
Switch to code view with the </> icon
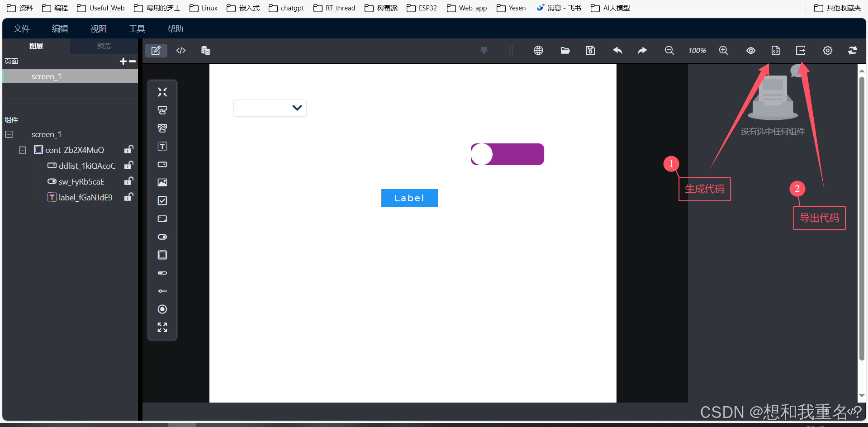(180, 50)
